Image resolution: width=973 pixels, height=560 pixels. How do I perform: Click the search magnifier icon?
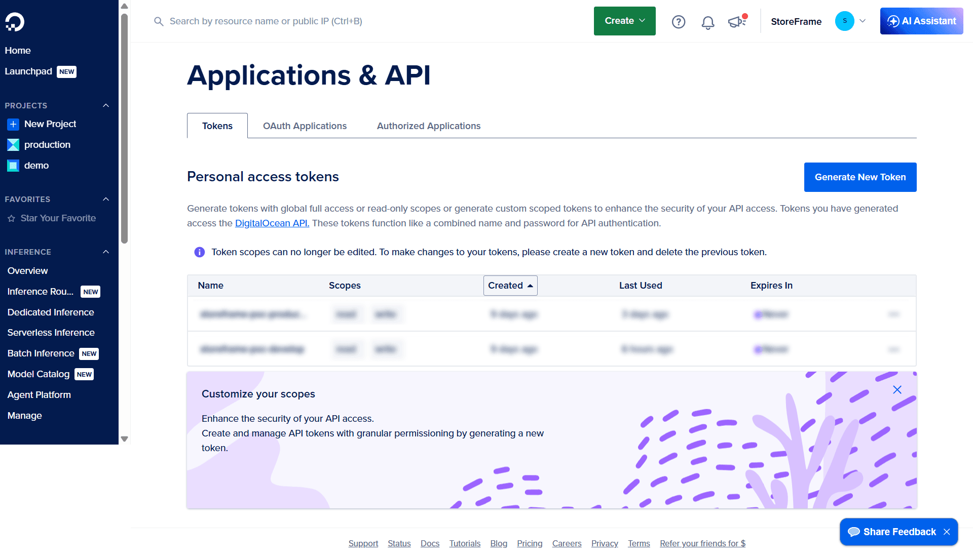click(x=159, y=21)
